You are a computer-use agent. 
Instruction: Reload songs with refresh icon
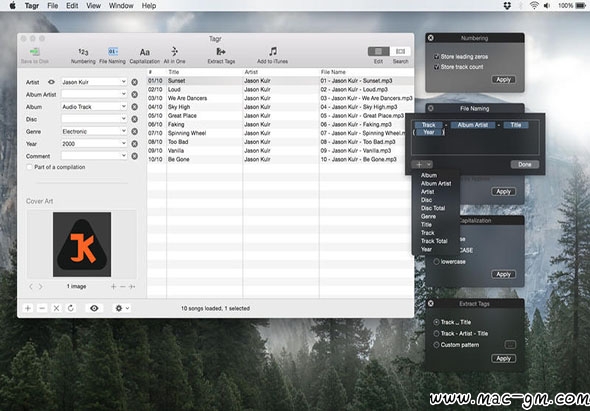pos(71,308)
